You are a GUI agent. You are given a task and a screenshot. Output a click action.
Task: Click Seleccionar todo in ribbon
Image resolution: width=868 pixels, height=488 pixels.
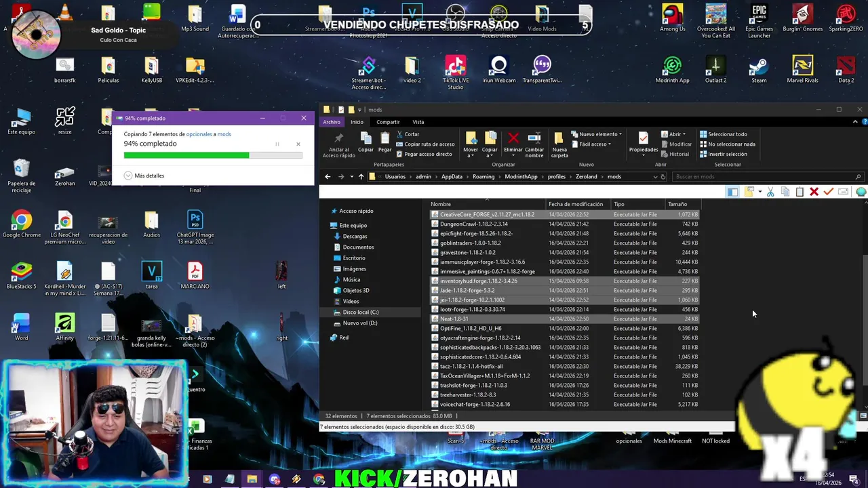point(724,134)
